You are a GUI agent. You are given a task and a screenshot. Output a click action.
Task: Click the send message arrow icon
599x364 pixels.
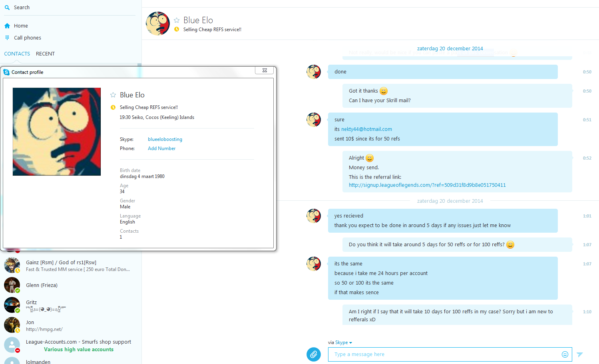580,354
